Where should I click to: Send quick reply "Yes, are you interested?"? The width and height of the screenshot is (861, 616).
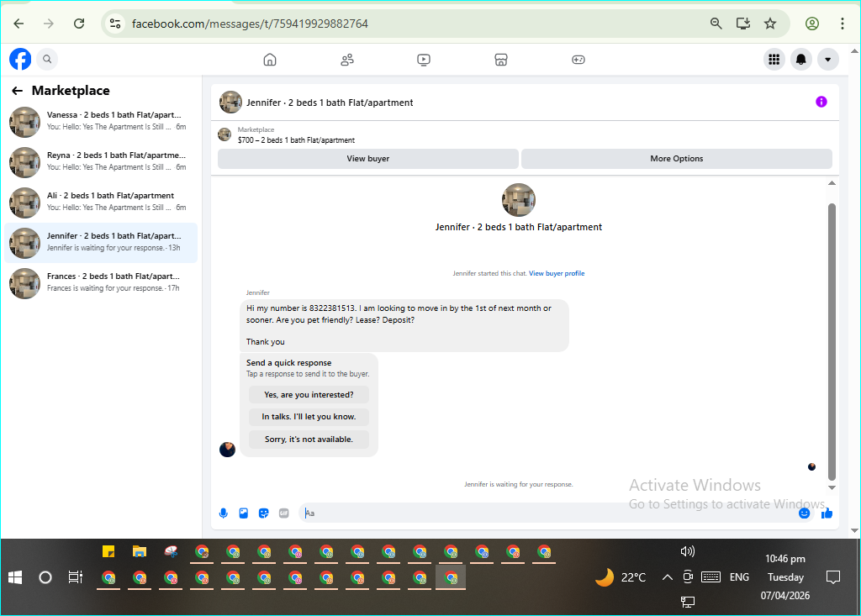click(x=309, y=395)
